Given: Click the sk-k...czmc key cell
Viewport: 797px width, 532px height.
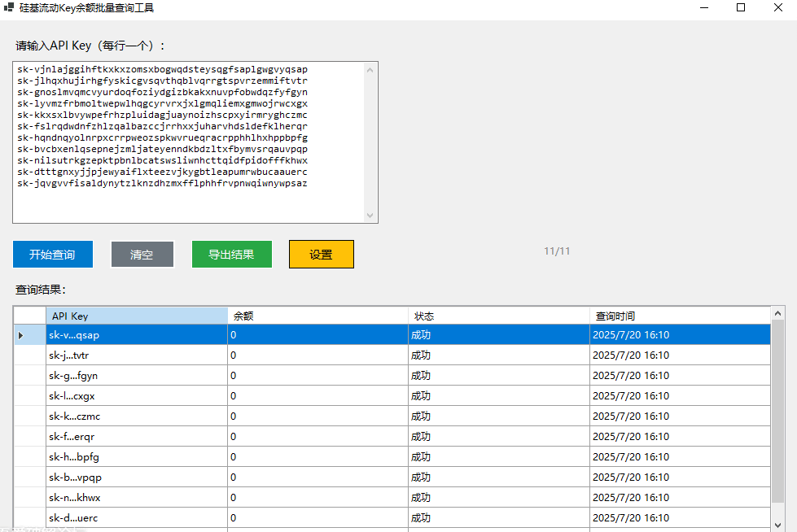Looking at the screenshot, I should [137, 416].
